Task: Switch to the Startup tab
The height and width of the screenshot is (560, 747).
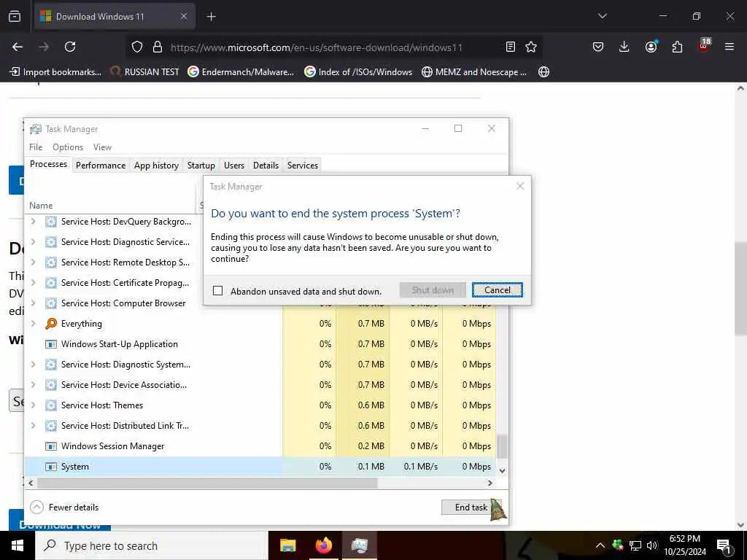Action: [201, 166]
